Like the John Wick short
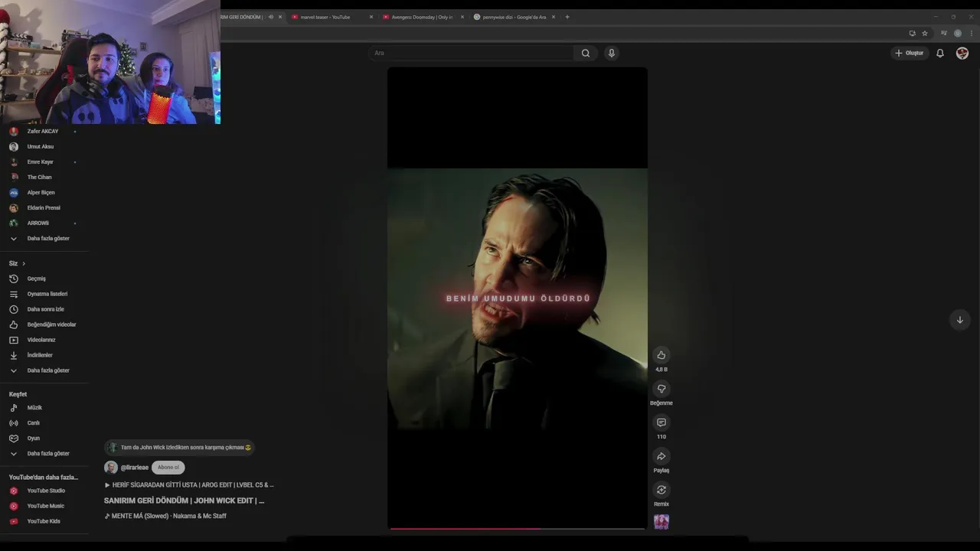This screenshot has width=980, height=551. 661,355
